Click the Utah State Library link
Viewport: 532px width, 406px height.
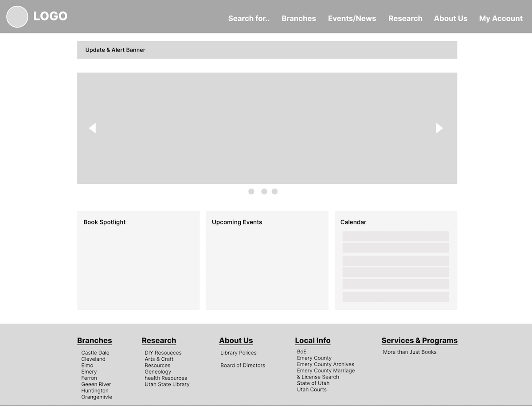[167, 384]
